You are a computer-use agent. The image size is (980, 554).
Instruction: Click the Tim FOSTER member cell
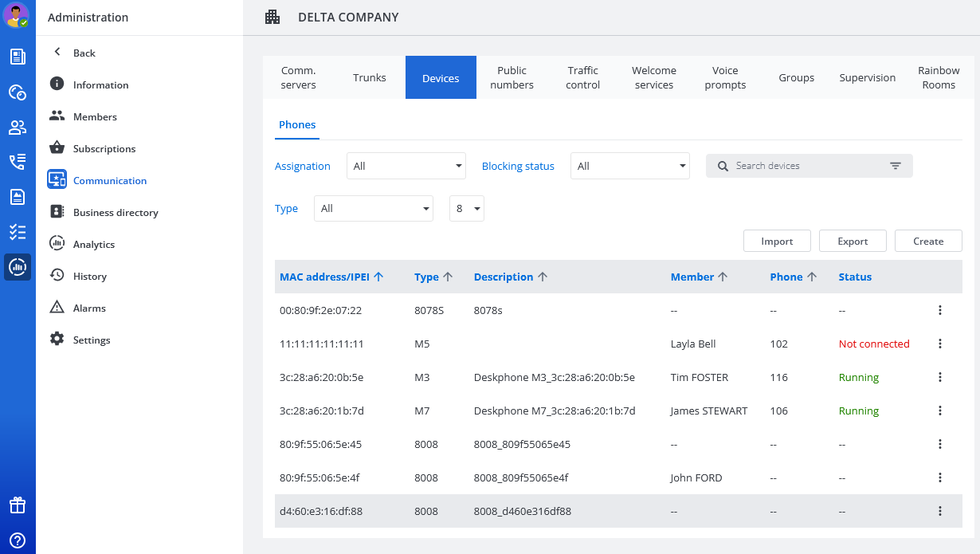700,378
